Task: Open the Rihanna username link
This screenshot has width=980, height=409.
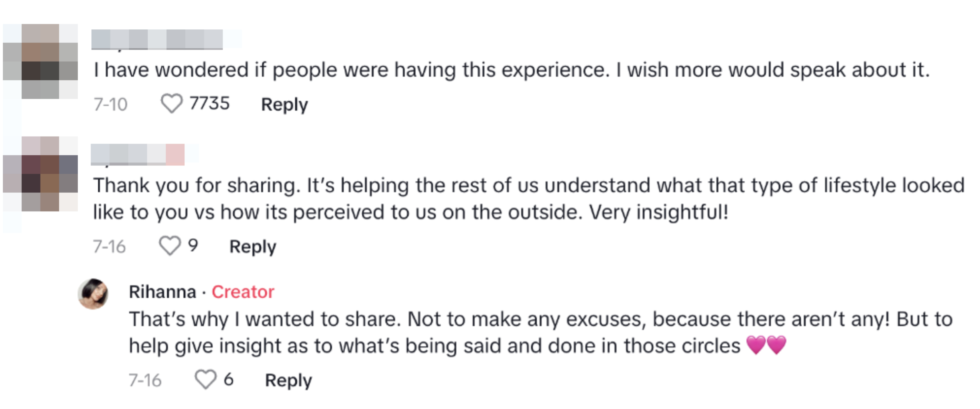Action: (162, 292)
